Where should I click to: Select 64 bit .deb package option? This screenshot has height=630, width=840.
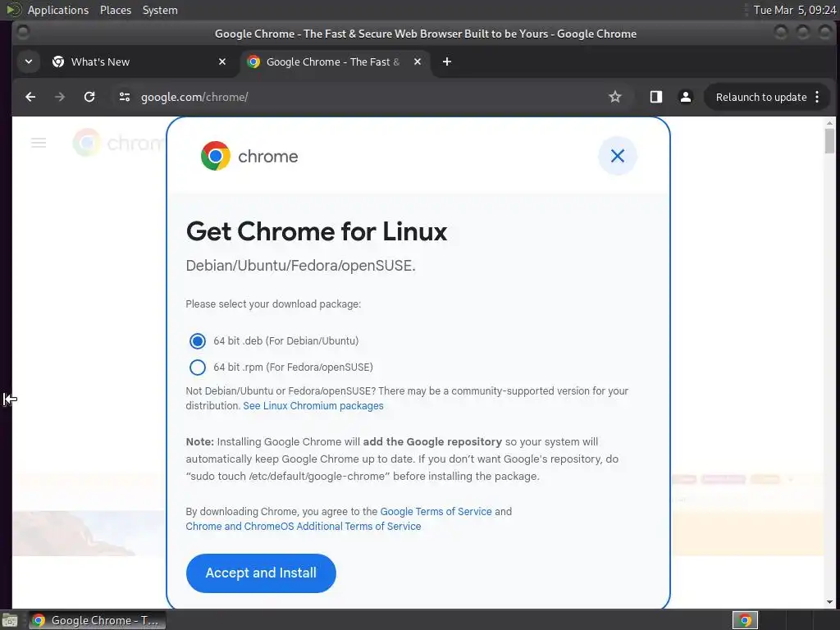197,340
